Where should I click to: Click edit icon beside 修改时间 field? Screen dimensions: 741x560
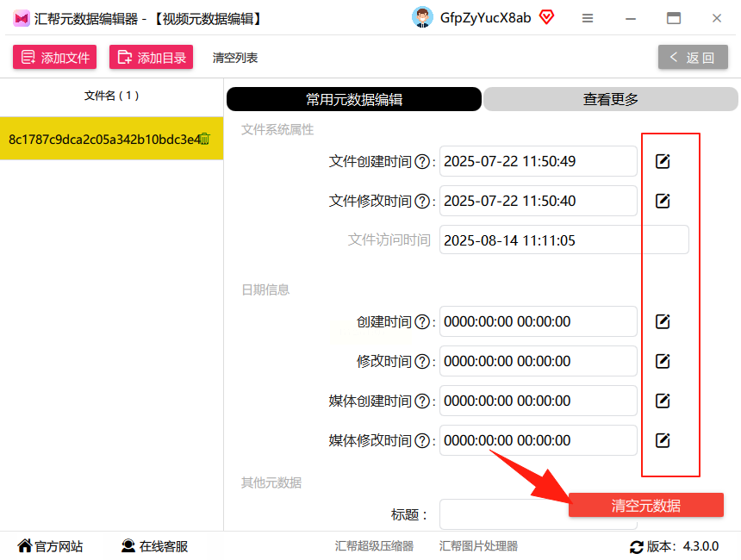tap(663, 362)
